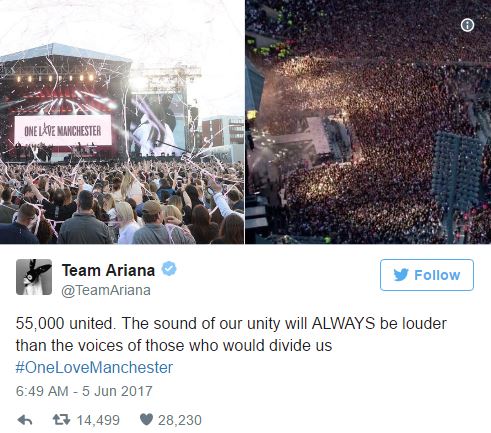This screenshot has height=433, width=491.
Task: Open the #OneLoveManchester hashtag link
Action: click(94, 367)
